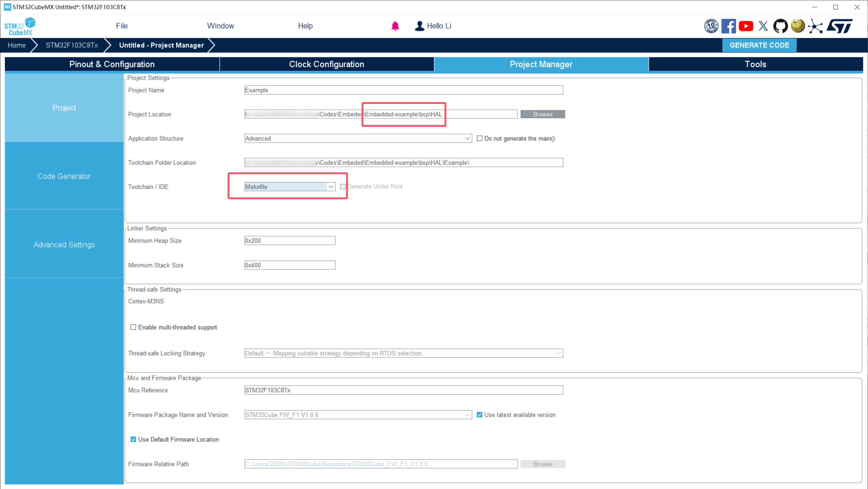Open the Facebook icon link
The height and width of the screenshot is (489, 868).
pos(729,26)
